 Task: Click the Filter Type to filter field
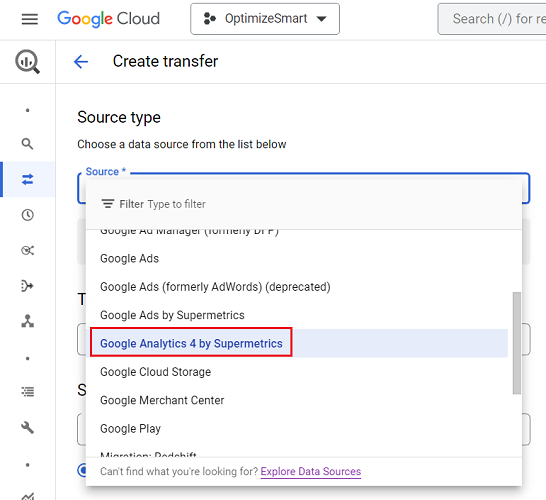coord(304,204)
